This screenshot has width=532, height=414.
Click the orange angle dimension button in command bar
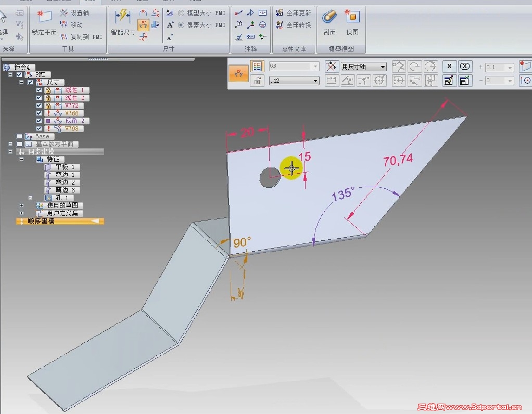click(x=238, y=73)
